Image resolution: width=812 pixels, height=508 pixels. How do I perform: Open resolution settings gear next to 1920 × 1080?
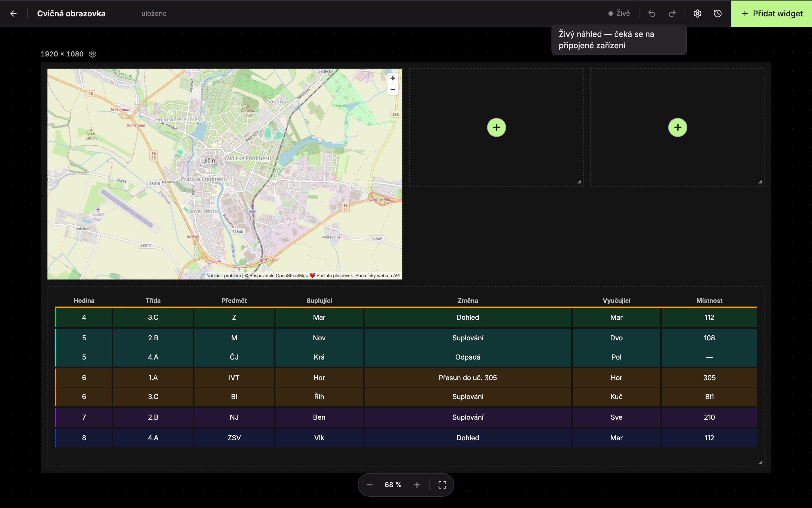click(x=92, y=54)
